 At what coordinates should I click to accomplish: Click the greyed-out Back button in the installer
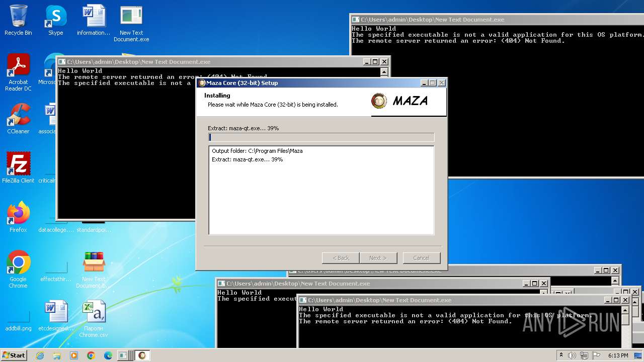341,258
